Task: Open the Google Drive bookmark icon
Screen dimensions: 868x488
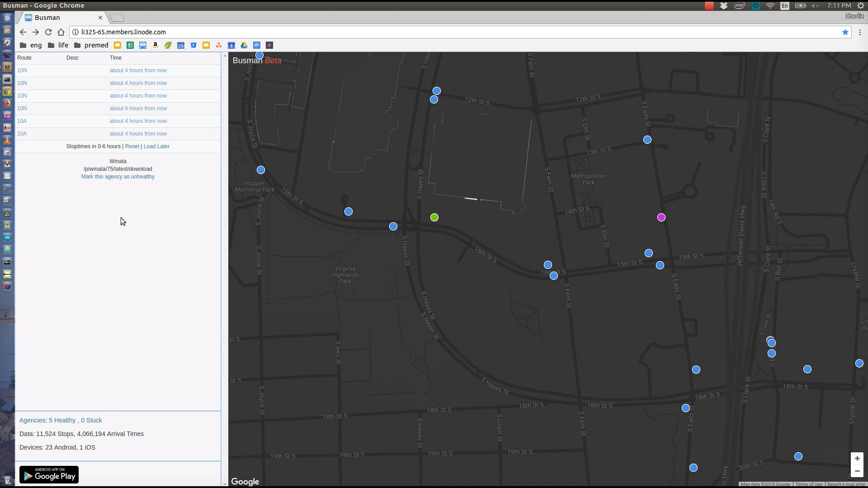Action: click(244, 45)
